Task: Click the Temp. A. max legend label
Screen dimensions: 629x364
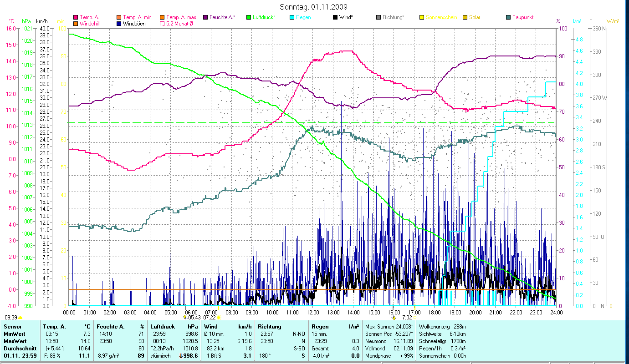Action: [x=181, y=17]
